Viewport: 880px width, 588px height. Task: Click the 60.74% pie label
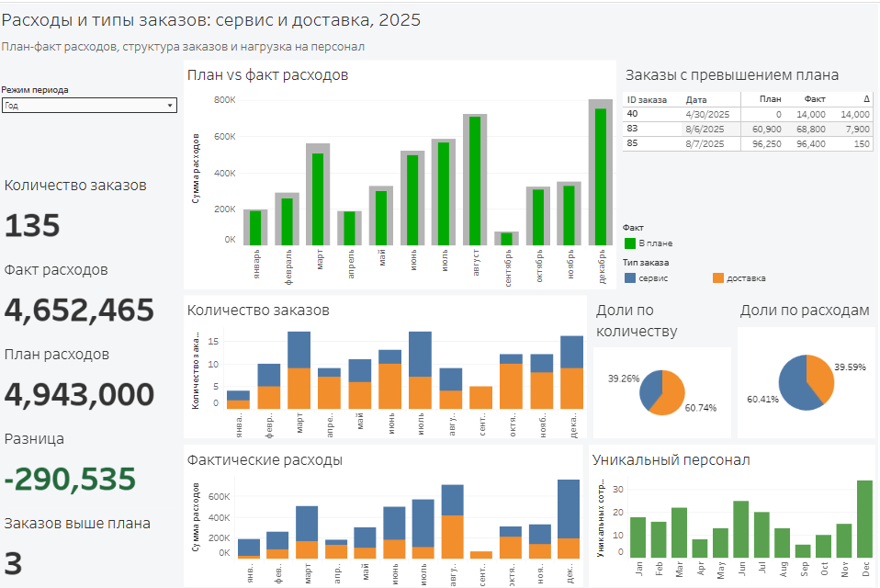pos(700,408)
